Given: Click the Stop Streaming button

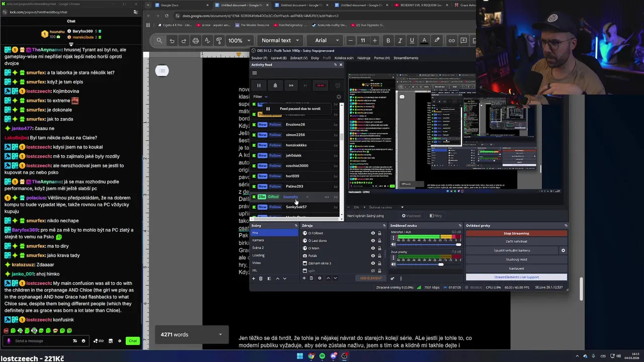Looking at the screenshot, I should pyautogui.click(x=516, y=233).
